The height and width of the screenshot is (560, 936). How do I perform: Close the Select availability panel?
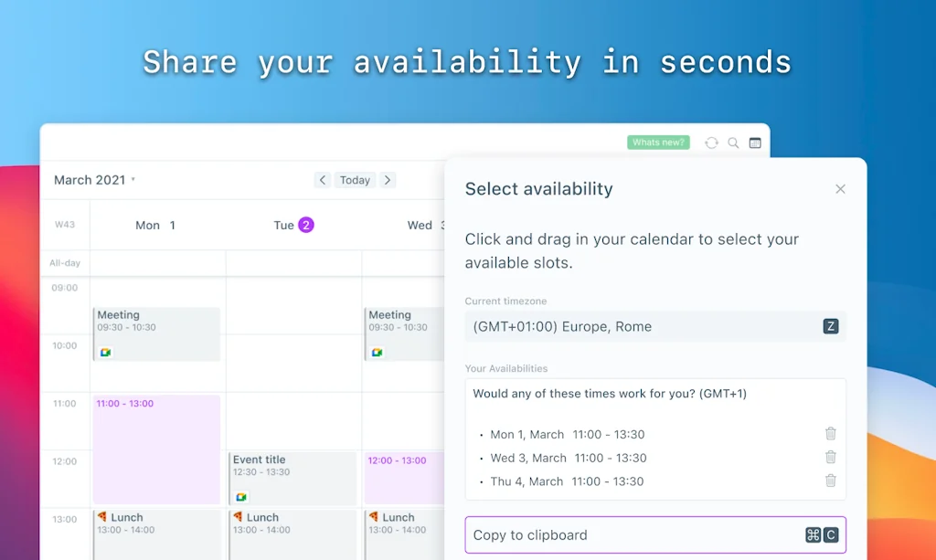click(840, 189)
